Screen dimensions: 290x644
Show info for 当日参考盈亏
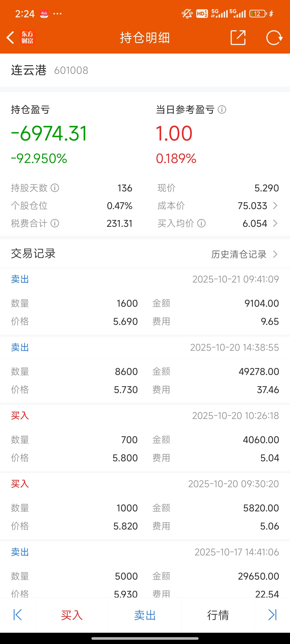click(222, 109)
